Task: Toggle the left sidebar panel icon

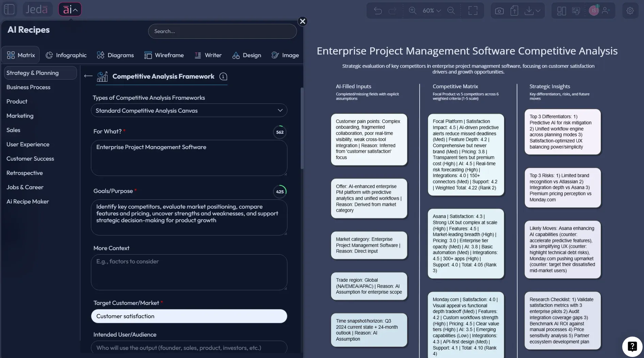Action: coord(10,9)
